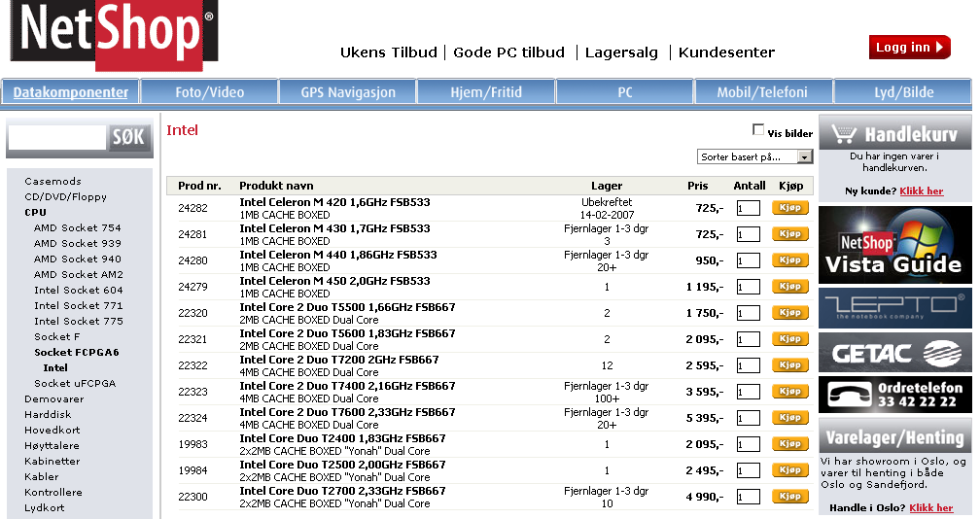Open the Foto/Video tab

pos(209,92)
